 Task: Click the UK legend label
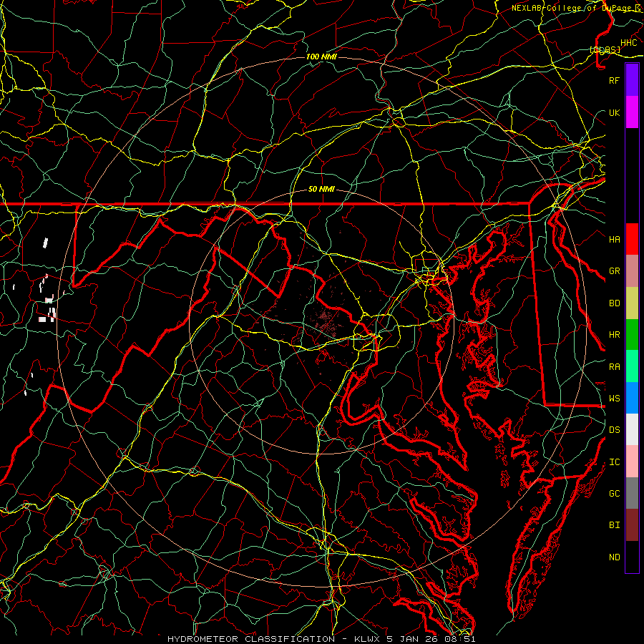click(615, 112)
